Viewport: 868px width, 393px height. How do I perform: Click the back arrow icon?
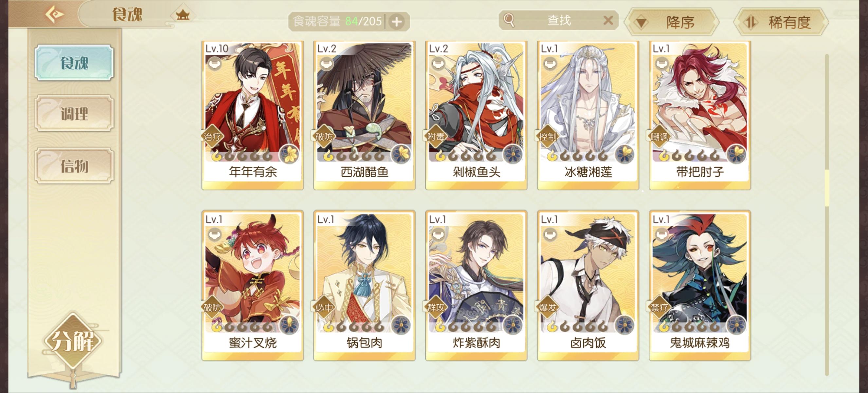click(54, 14)
